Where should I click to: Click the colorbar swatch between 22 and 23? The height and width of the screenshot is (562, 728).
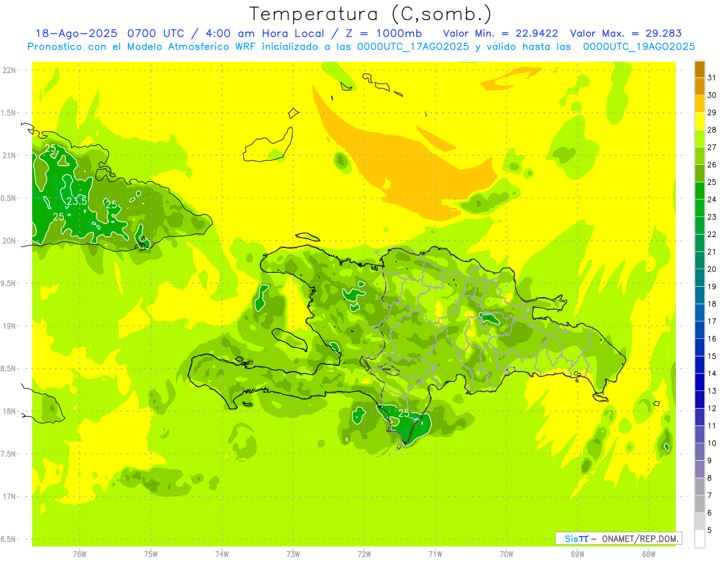(699, 226)
